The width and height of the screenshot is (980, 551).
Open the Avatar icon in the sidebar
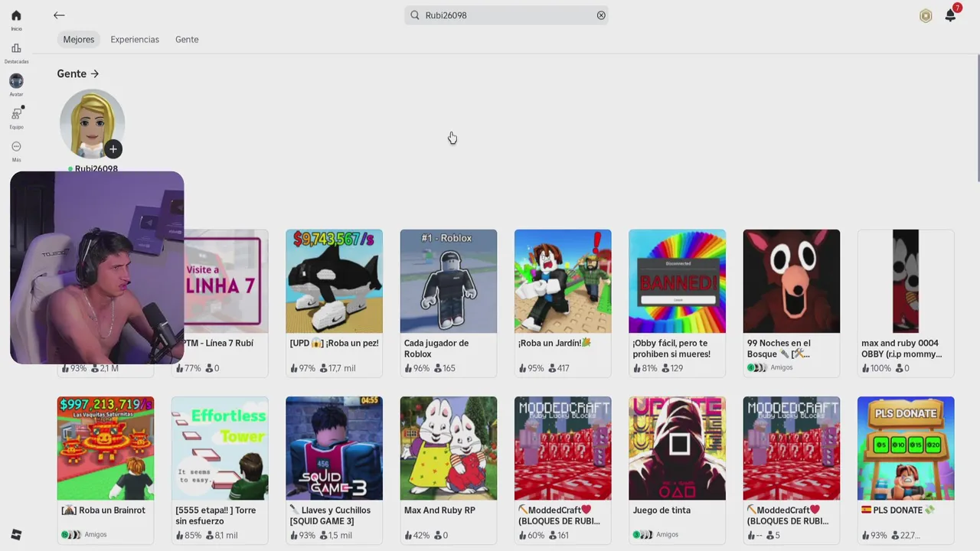(x=16, y=81)
